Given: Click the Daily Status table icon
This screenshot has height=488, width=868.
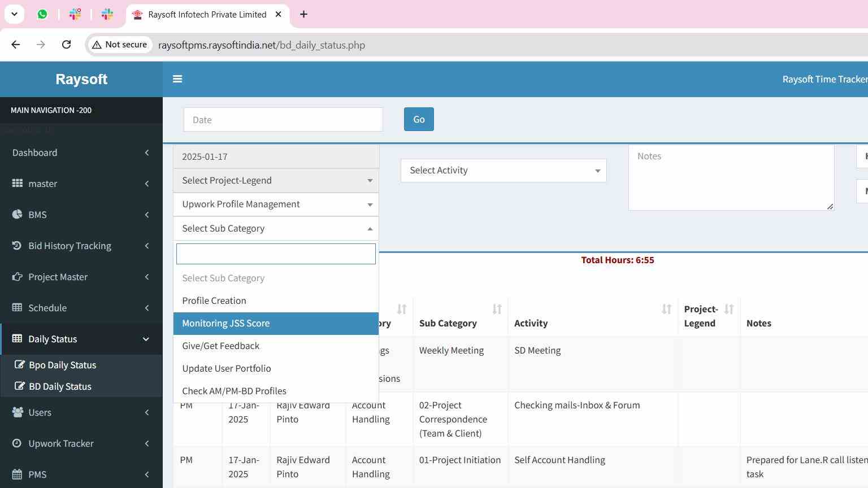Looking at the screenshot, I should pyautogui.click(x=18, y=339).
